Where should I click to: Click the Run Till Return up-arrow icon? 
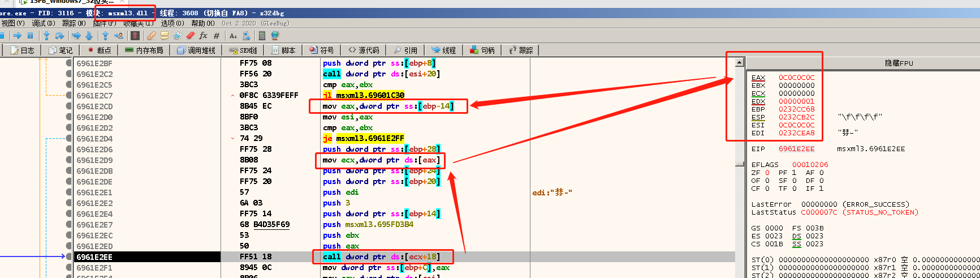106,36
